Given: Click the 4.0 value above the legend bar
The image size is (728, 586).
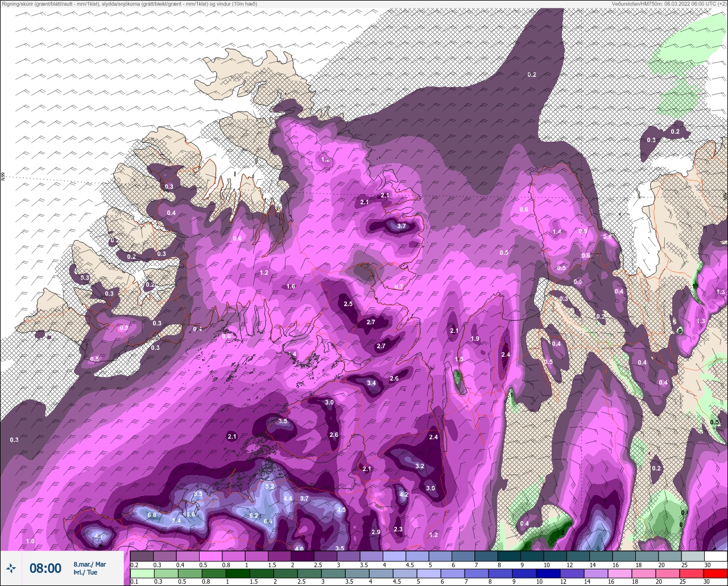Looking at the screenshot, I should click(x=299, y=549).
